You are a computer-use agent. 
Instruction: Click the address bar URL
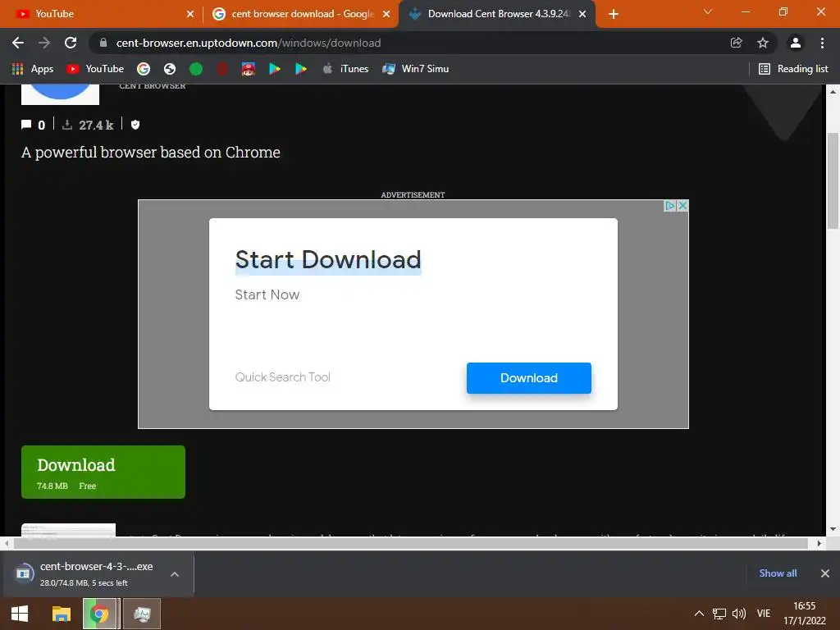[249, 43]
